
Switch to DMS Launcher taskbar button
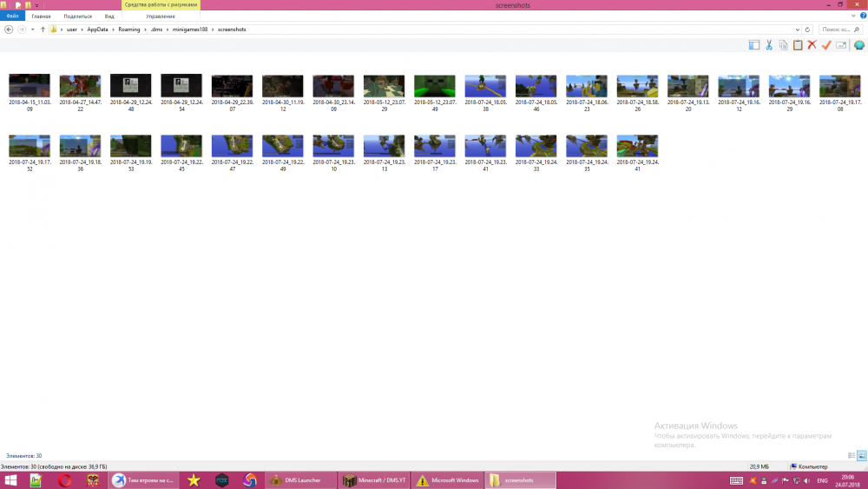(x=301, y=480)
